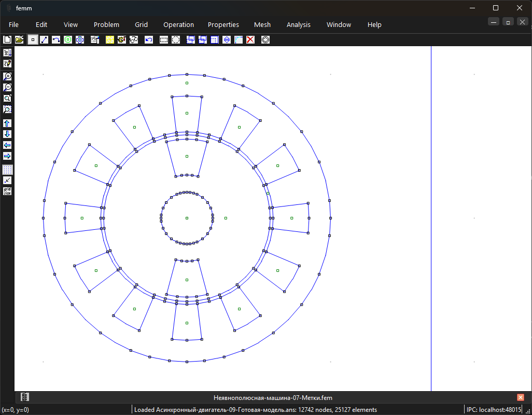Screen dimensions: 532x415
Task: Switch to line segment drawing mode
Action: point(44,40)
